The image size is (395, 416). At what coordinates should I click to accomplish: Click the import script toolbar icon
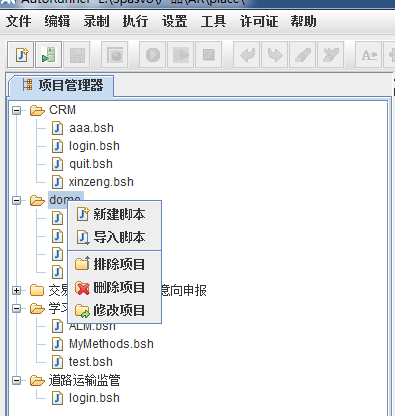pos(48,55)
